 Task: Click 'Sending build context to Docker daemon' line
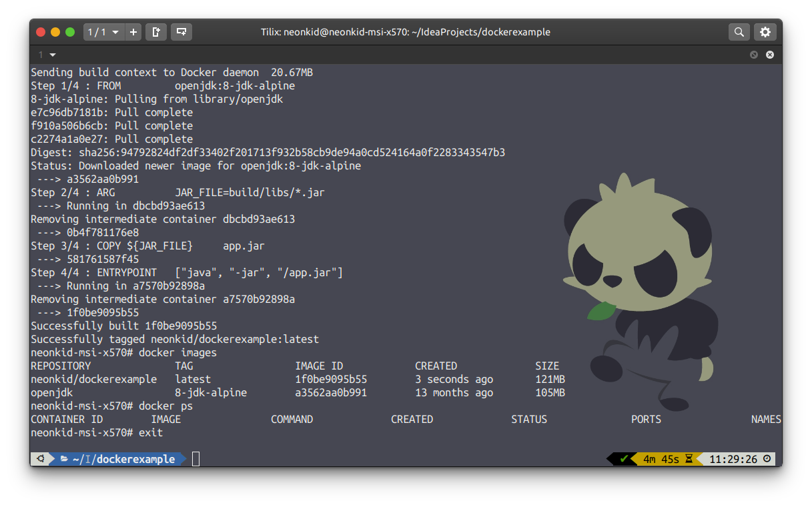coord(171,73)
